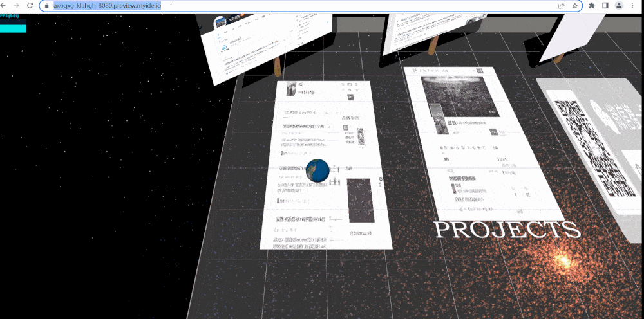Click the PROJECTS 3D text
This screenshot has height=319, width=644.
(507, 230)
